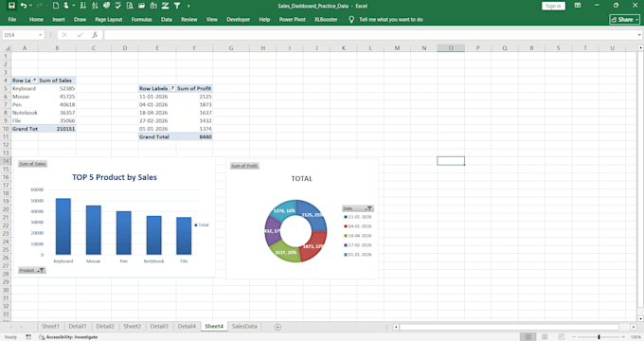The height and width of the screenshot is (341, 644).
Task: Click the Open folder icon
Action: click(x=142, y=6)
